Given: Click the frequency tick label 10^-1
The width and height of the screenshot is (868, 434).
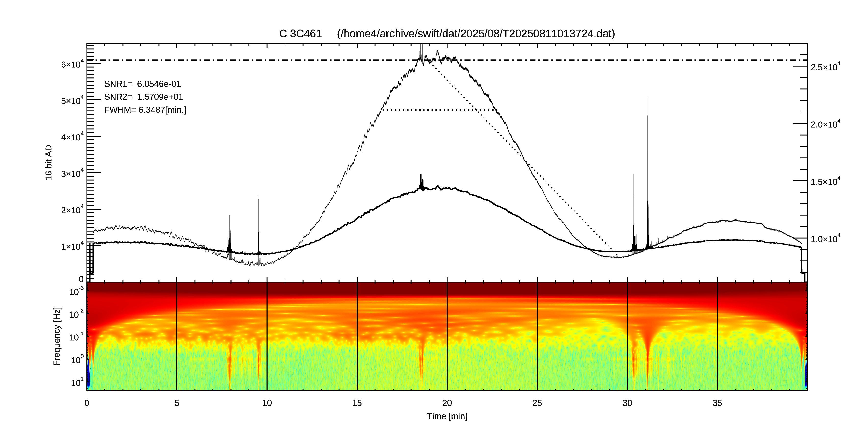Looking at the screenshot, I should tap(76, 337).
